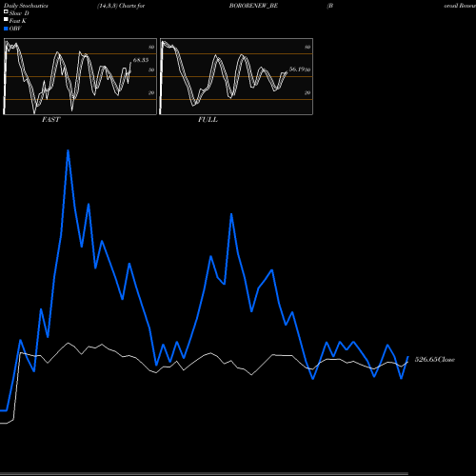The image size is (476, 476).
Task: Select the 'OBV' legend label
Action: [15, 29]
